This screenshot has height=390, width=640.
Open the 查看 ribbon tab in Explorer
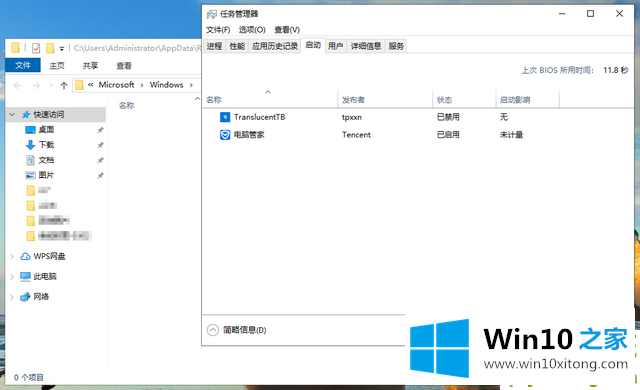click(x=124, y=66)
